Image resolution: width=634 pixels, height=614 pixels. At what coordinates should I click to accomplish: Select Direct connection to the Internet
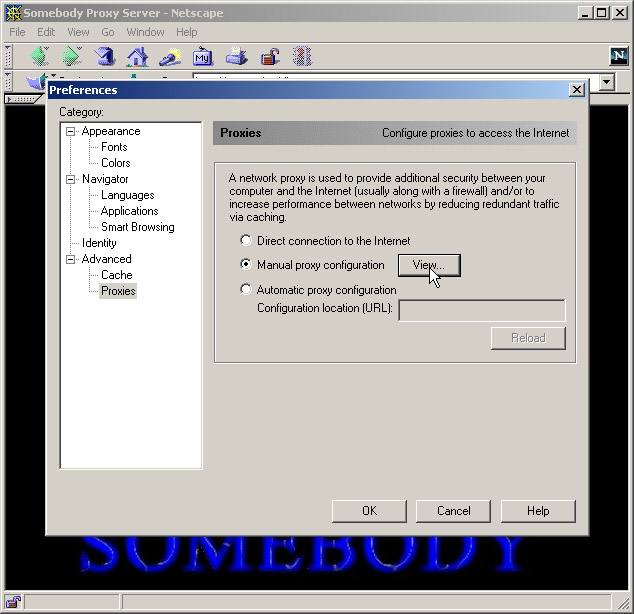[246, 241]
